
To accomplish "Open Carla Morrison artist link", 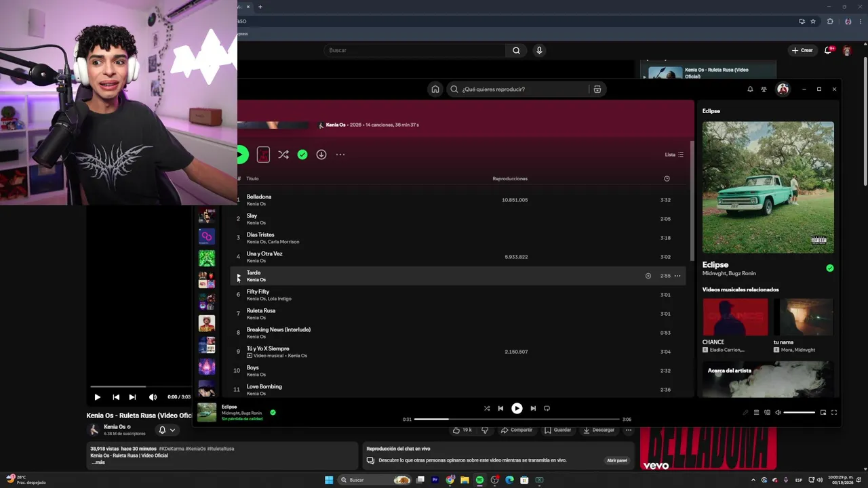I will coord(283,242).
